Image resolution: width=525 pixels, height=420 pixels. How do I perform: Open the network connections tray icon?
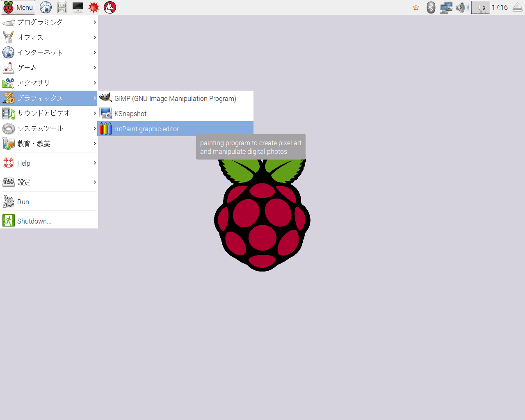446,7
